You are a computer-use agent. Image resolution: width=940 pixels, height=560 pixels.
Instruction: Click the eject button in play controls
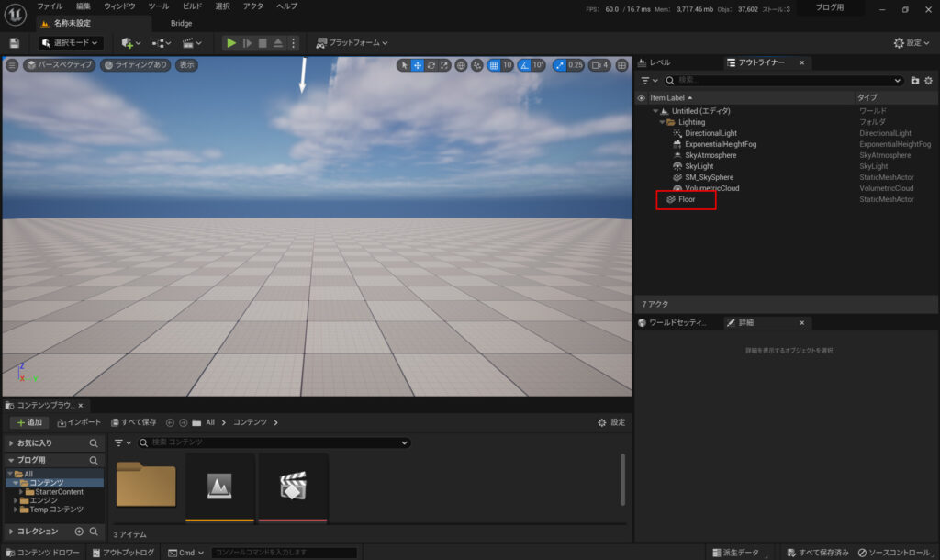point(278,43)
